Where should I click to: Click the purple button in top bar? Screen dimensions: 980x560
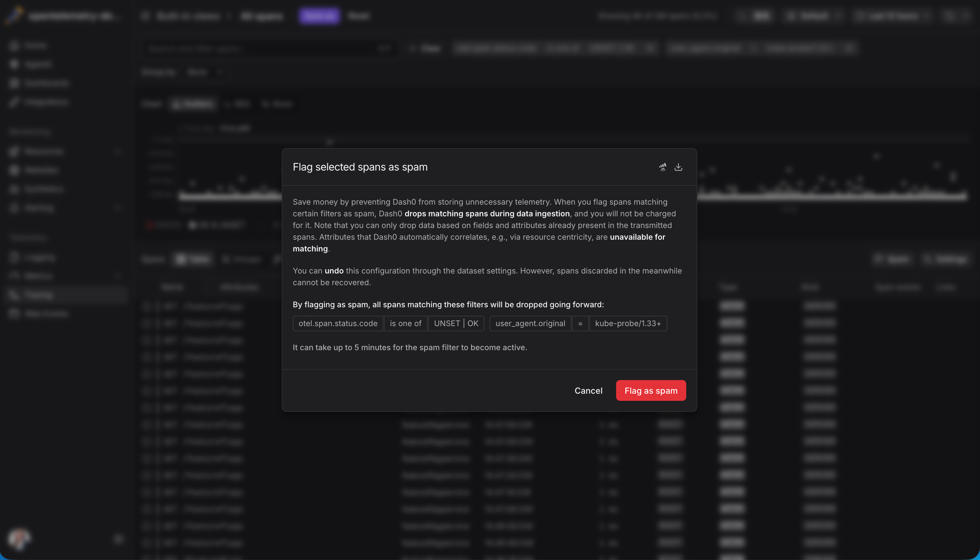(x=319, y=16)
